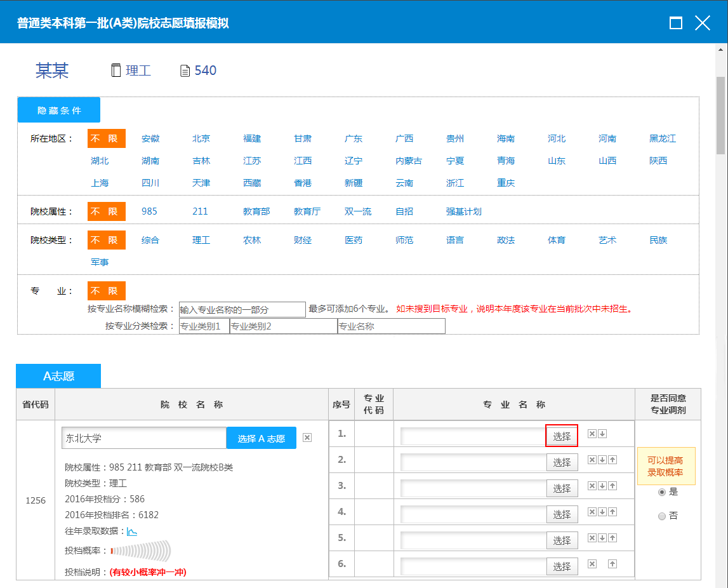728x588 pixels.
Task: Open the 专业类别2 dropdown
Action: (x=283, y=326)
